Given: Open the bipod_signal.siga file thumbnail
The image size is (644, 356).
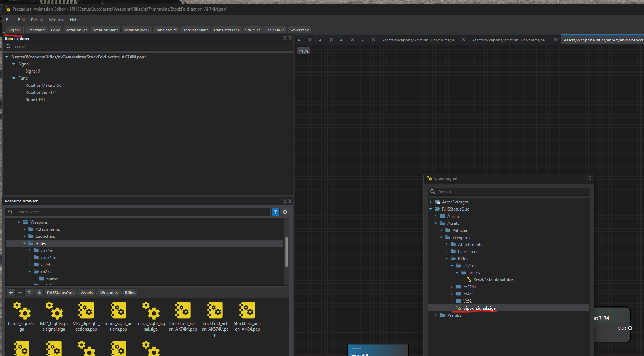Looking at the screenshot, I should (22, 311).
